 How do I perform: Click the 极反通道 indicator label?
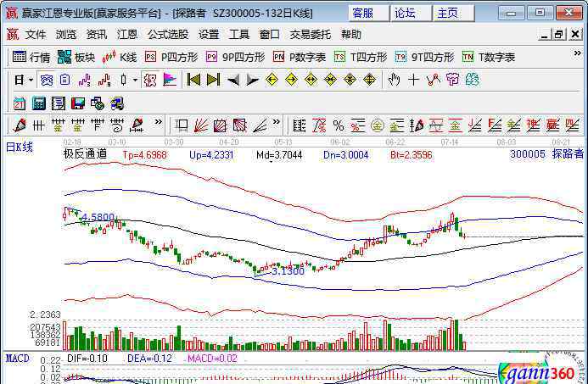pos(86,154)
